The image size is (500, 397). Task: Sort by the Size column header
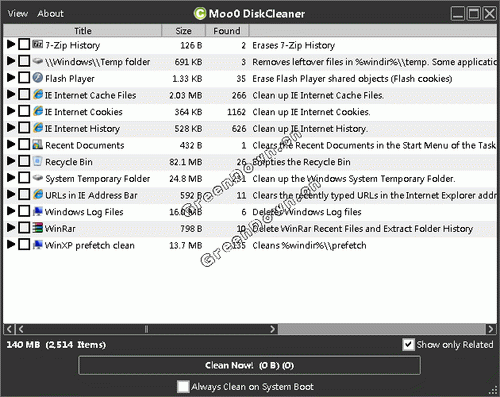[183, 31]
